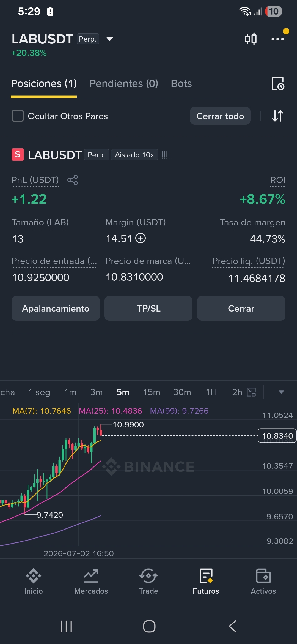Tap the Precio de entrada label

pyautogui.click(x=54, y=261)
